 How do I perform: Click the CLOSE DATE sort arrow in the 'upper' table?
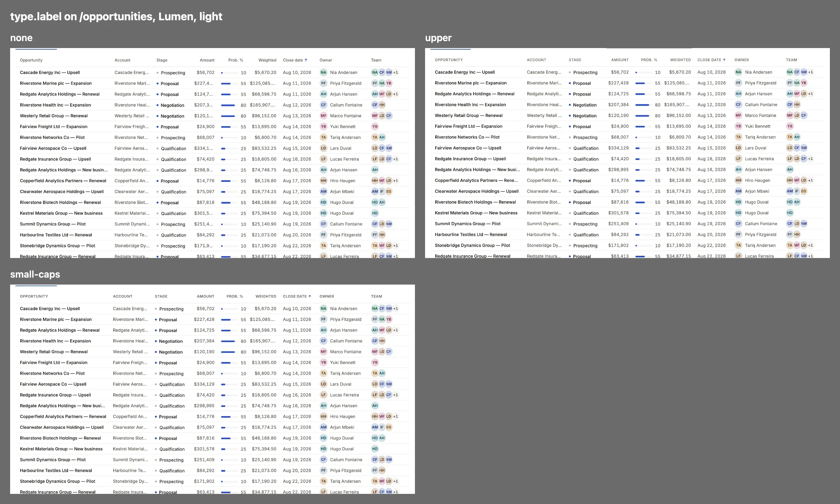point(724,60)
